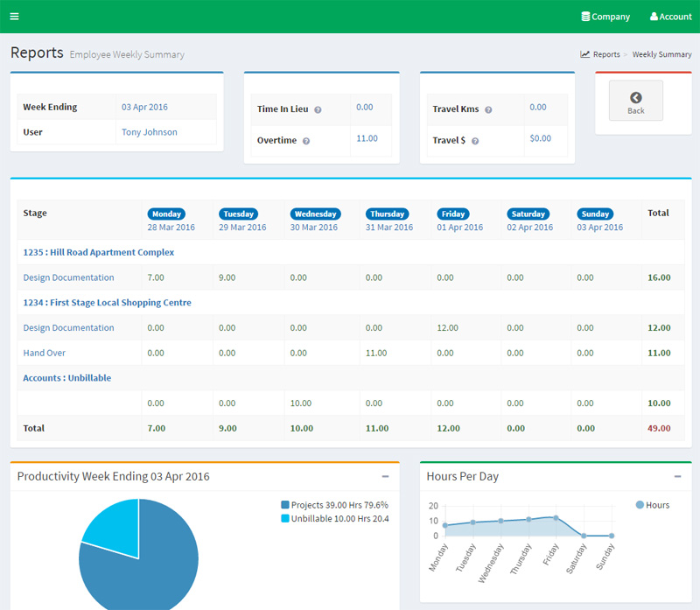Click the help icon beside Time In Lieu
700x610 pixels.
(x=317, y=107)
